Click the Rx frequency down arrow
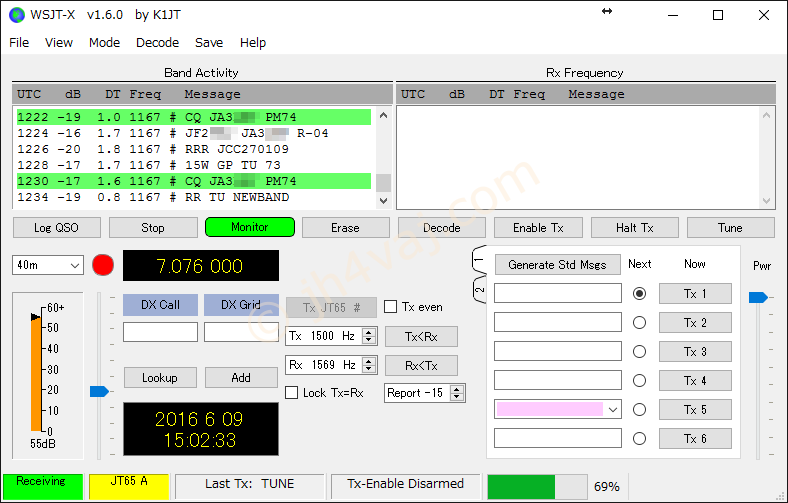 (369, 369)
